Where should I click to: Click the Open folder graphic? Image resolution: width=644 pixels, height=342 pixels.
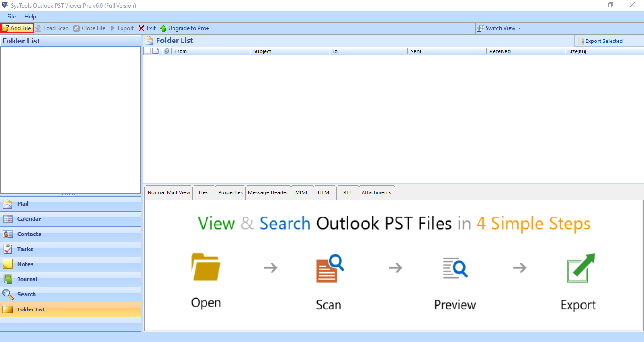206,267
